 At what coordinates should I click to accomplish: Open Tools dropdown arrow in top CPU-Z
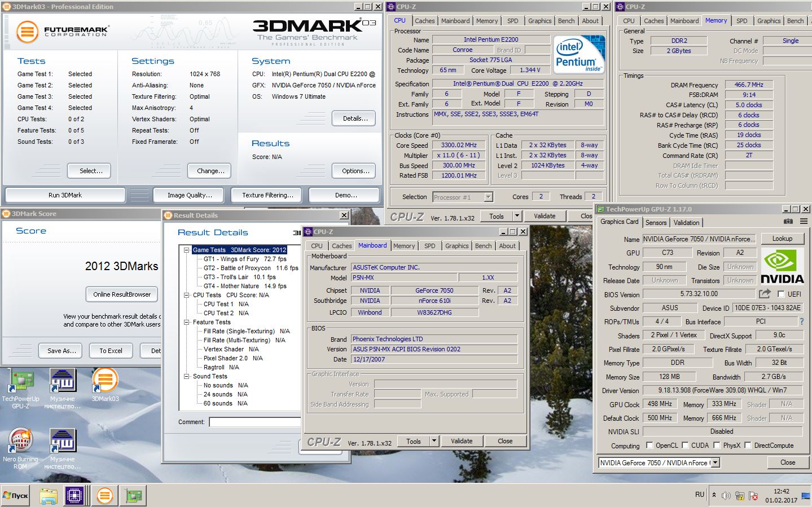517,216
